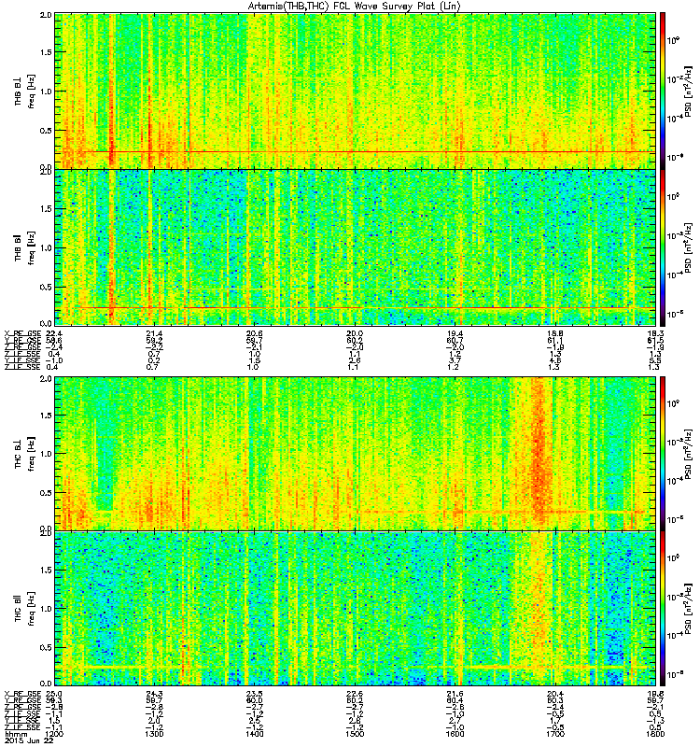Select the THC B-parallel spectrogram panel
Screen dimensions: 700x747
(356, 609)
